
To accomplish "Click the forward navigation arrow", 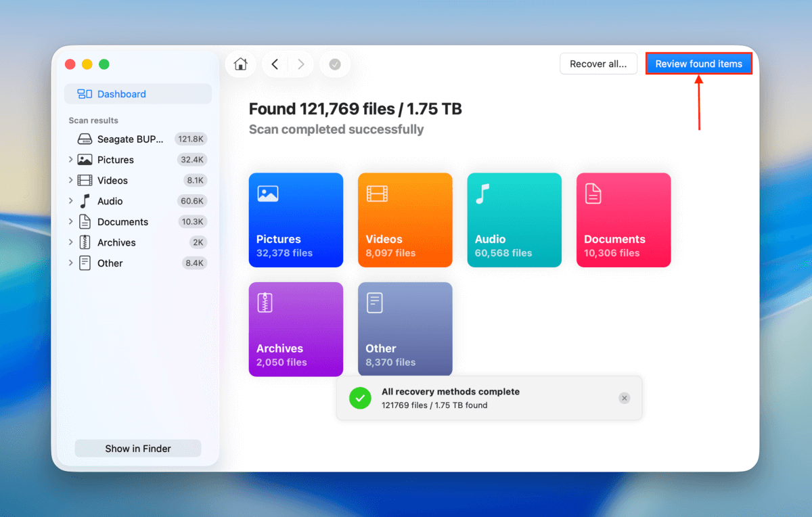I will tap(301, 64).
